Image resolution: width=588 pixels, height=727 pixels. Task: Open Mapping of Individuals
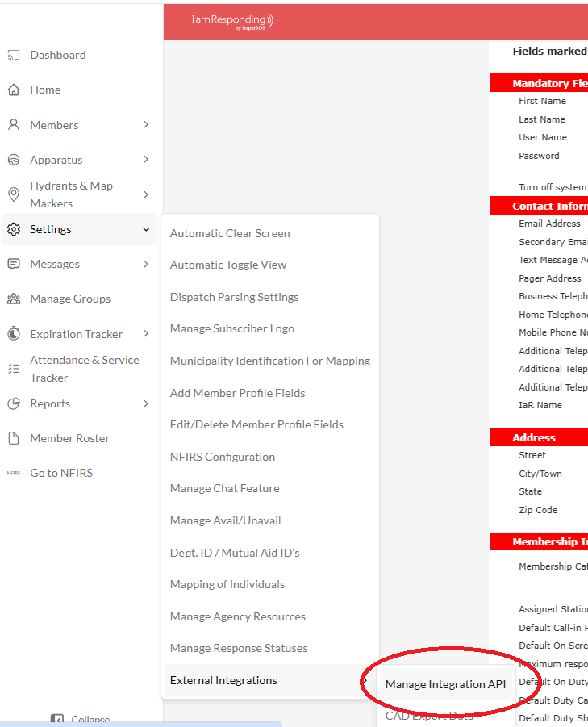tap(227, 585)
